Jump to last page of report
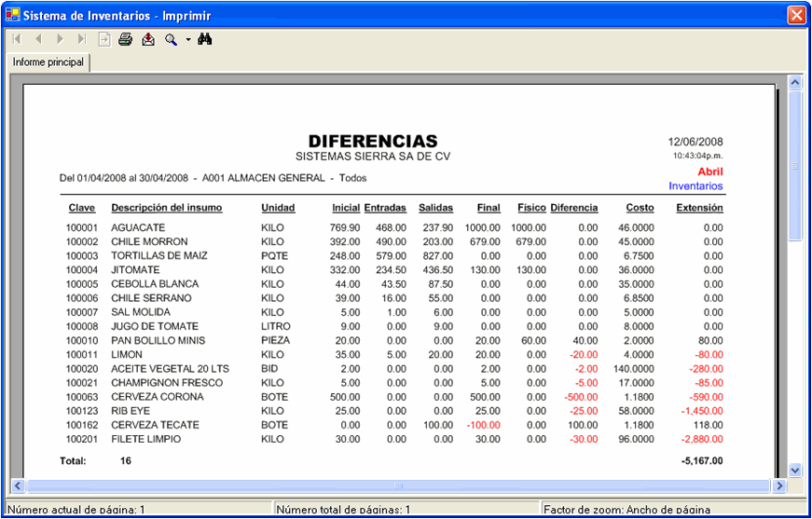The image size is (812, 519). [82, 39]
